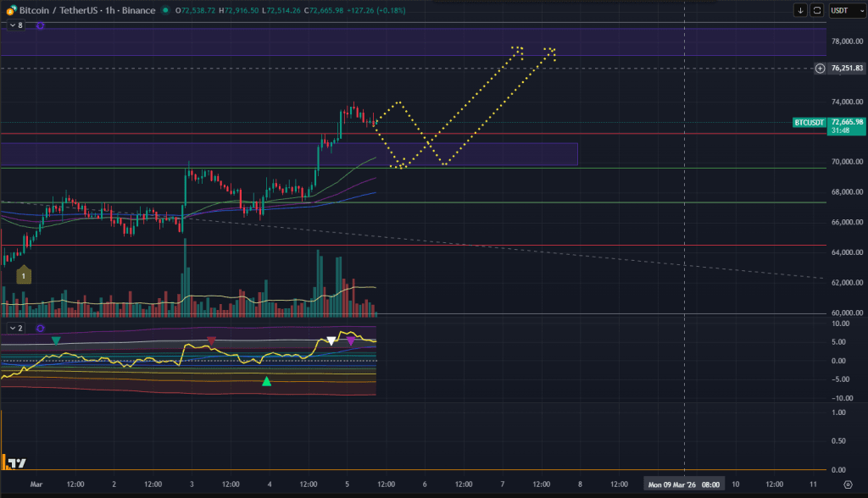
Task: Open the USDT currency dropdown
Action: pos(845,10)
